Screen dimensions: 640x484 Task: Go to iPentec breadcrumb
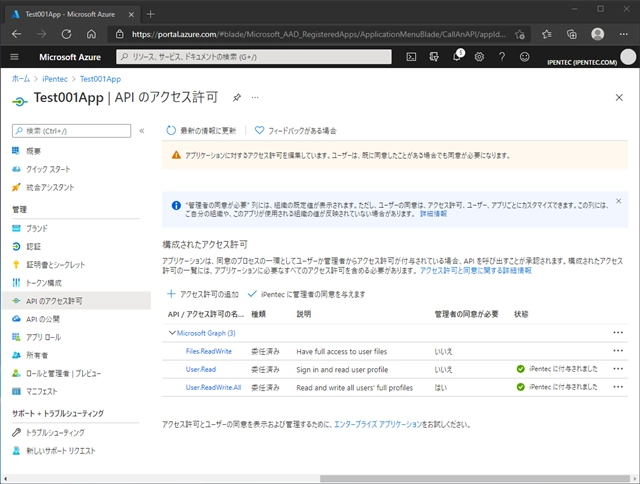coord(55,79)
